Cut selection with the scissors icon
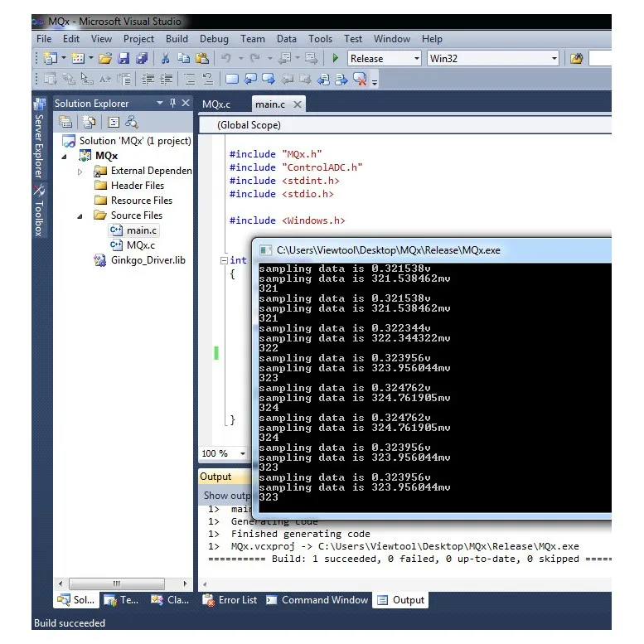644x644 pixels. 165,58
